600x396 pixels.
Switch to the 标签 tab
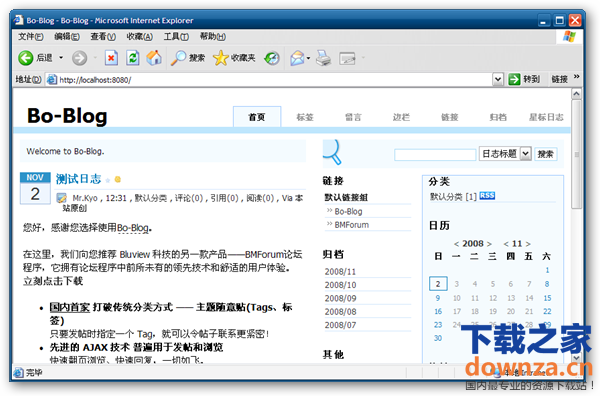point(305,117)
